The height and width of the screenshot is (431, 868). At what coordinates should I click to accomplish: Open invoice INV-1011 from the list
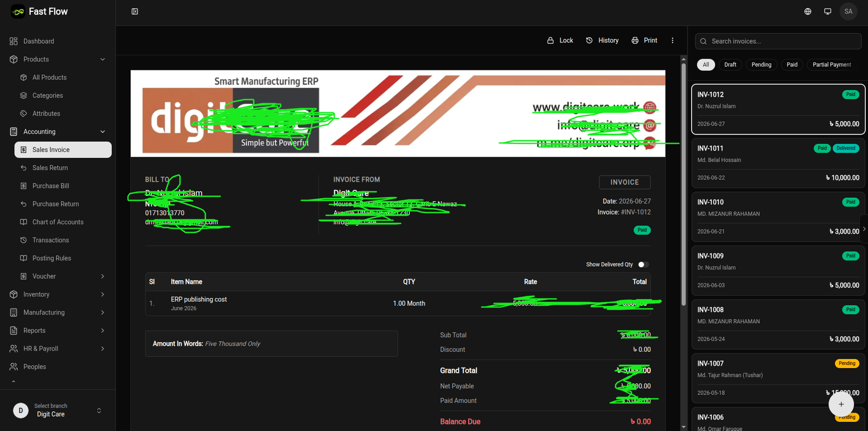click(x=778, y=163)
